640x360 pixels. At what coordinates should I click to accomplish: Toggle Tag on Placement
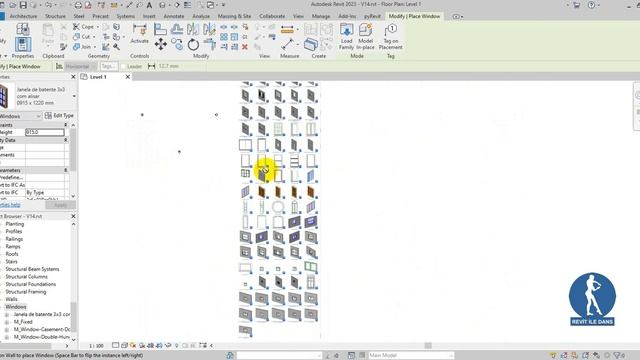tap(391, 36)
